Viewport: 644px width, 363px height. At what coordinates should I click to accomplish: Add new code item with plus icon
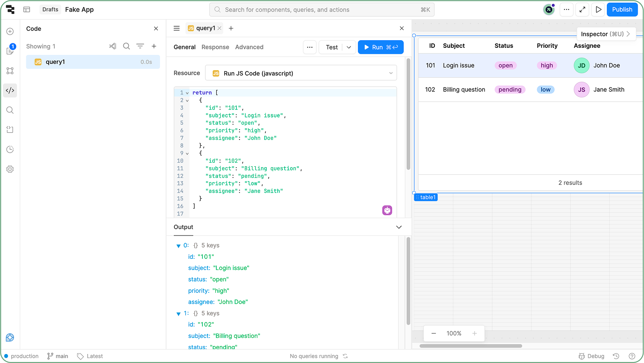click(154, 46)
